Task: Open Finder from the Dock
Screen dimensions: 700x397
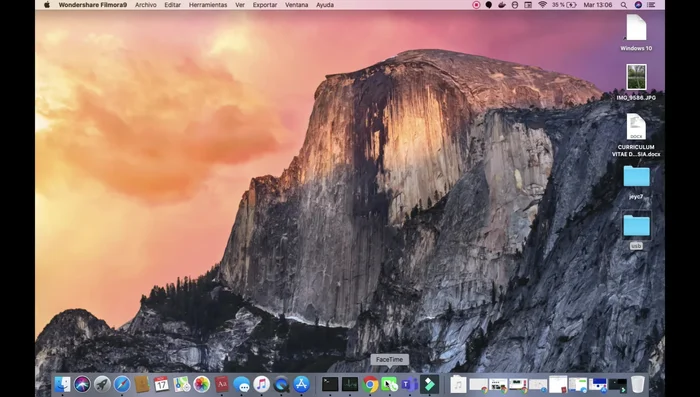Action: pos(62,384)
